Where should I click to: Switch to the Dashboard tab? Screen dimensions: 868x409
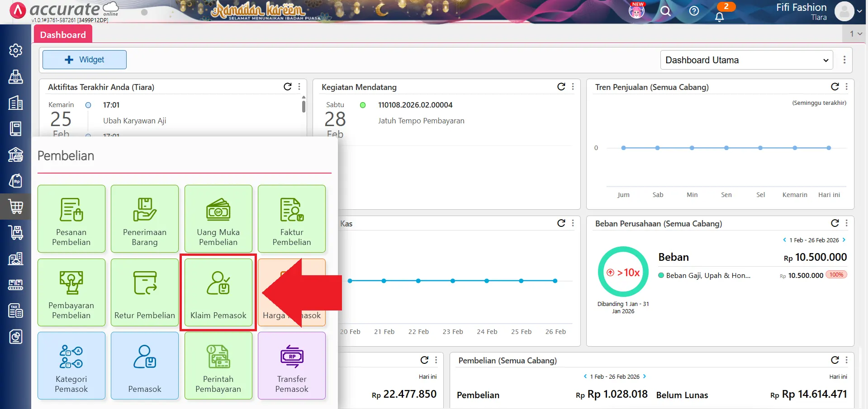63,35
